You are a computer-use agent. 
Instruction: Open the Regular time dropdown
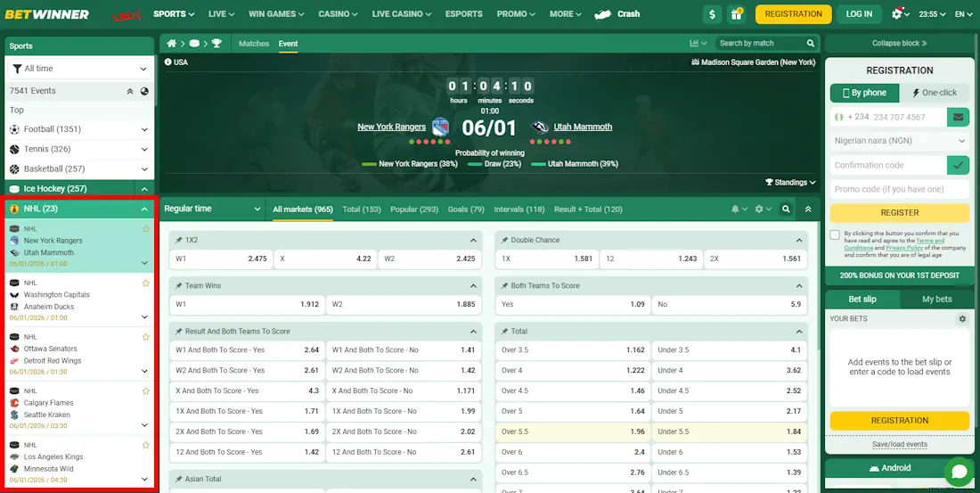[x=213, y=209]
